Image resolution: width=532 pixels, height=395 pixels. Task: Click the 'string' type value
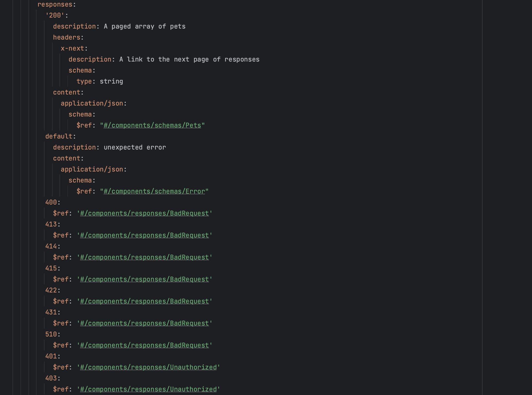[111, 81]
